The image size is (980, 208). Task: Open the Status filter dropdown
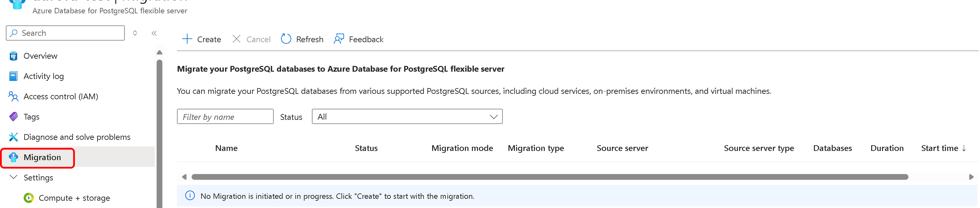coord(407,117)
